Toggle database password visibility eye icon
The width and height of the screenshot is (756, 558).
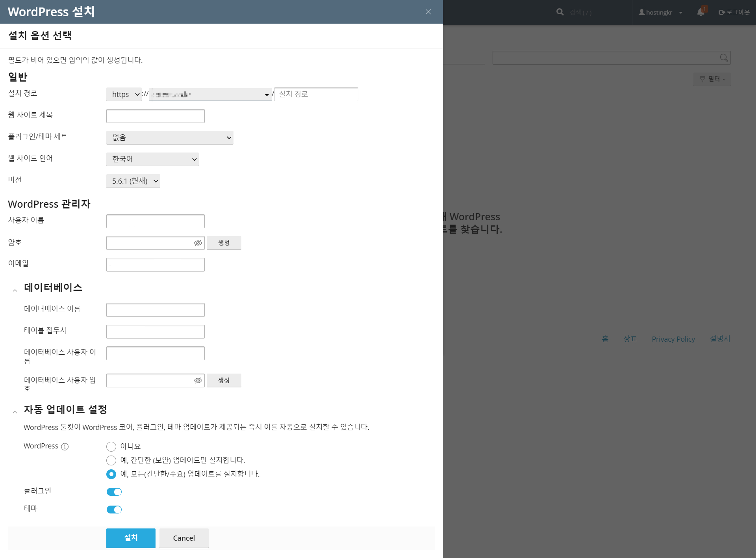(x=198, y=380)
